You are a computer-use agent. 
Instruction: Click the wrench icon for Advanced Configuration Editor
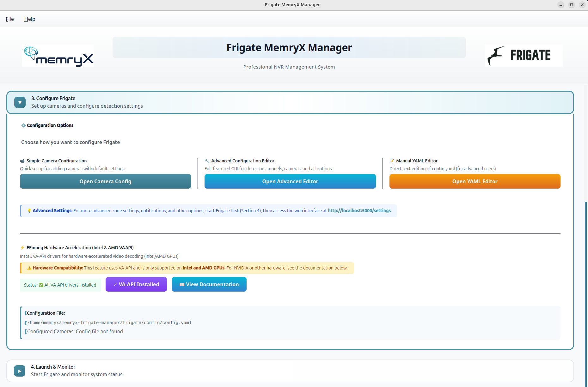(207, 161)
